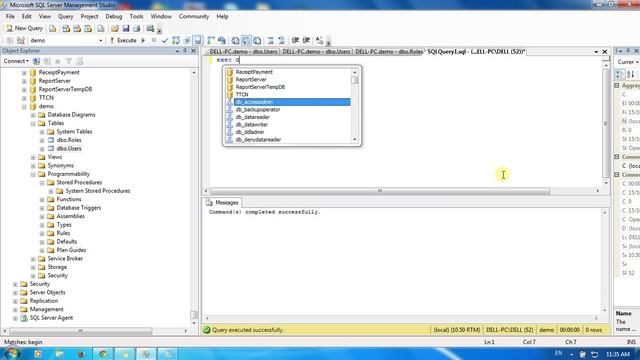
Task: Refresh the Object Explorer tree
Action: pos(80,61)
